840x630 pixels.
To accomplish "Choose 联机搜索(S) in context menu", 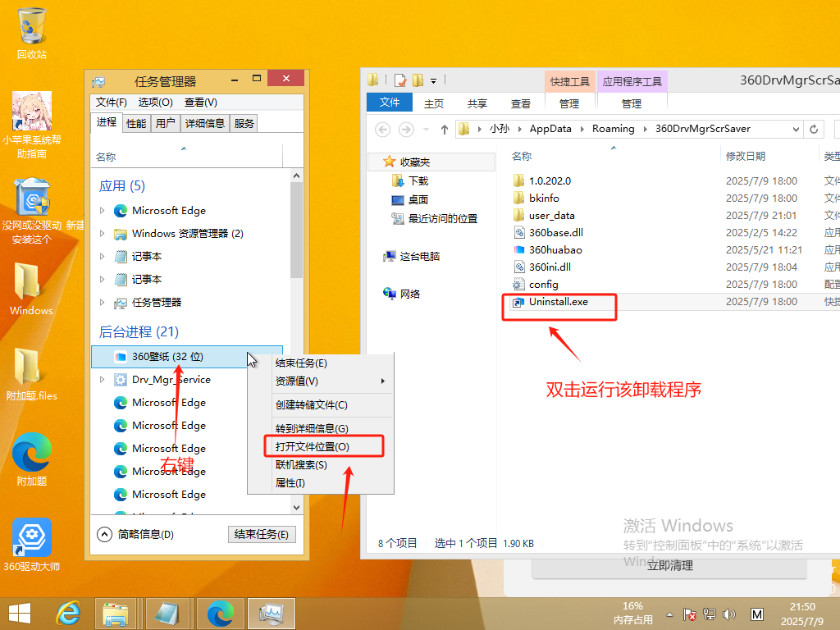I will 321,465.
